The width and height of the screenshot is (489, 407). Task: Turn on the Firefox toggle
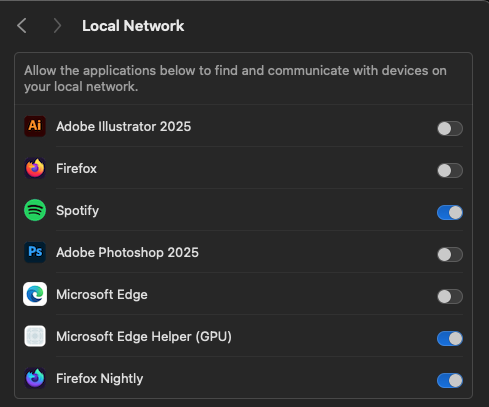450,170
